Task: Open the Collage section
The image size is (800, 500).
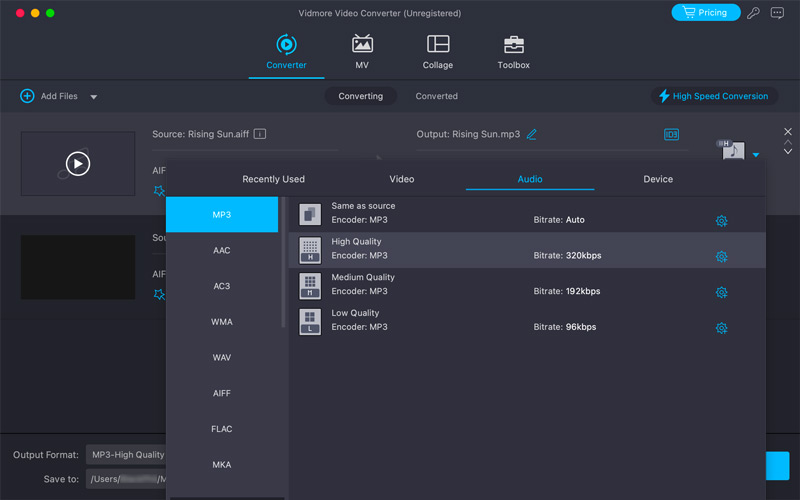Action: [x=438, y=52]
